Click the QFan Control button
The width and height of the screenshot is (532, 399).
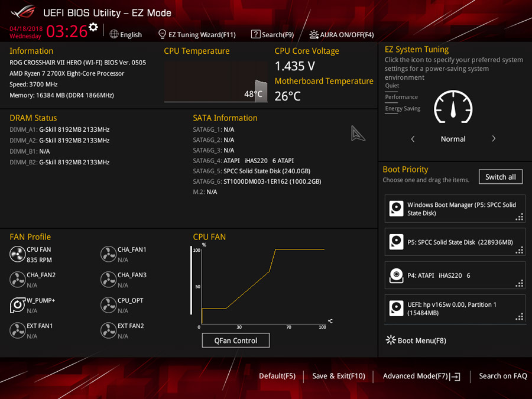click(x=236, y=340)
